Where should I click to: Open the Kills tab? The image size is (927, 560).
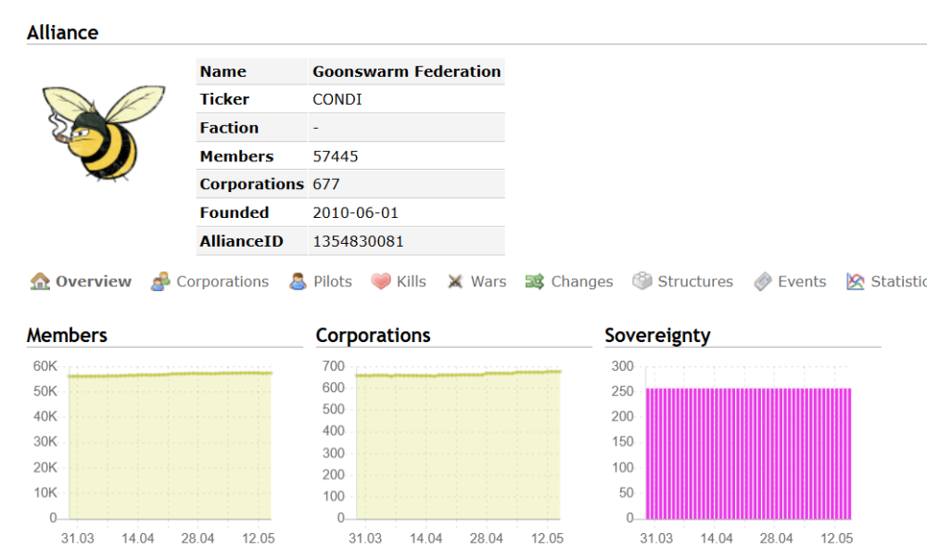[x=412, y=282]
